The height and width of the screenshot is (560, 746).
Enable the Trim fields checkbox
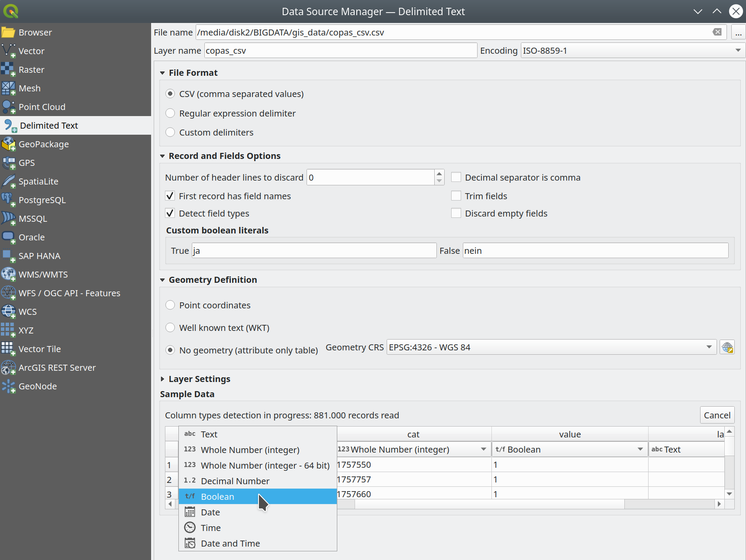(x=456, y=196)
